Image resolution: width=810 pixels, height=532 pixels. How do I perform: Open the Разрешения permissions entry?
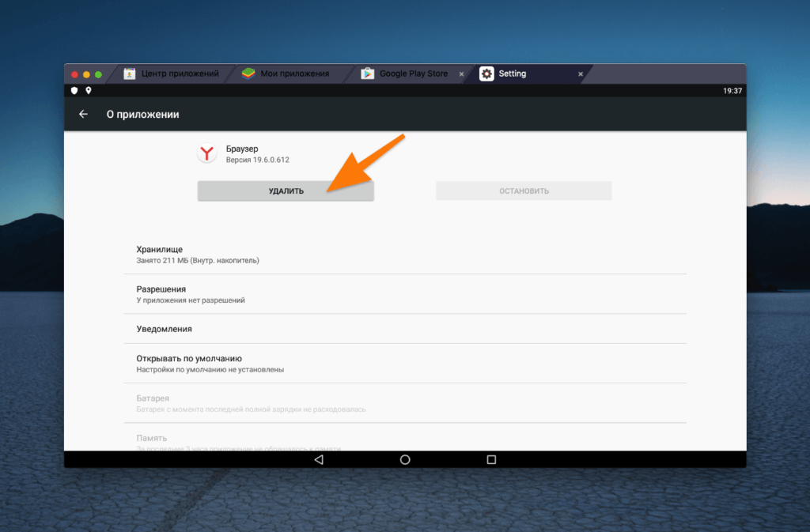tap(405, 294)
